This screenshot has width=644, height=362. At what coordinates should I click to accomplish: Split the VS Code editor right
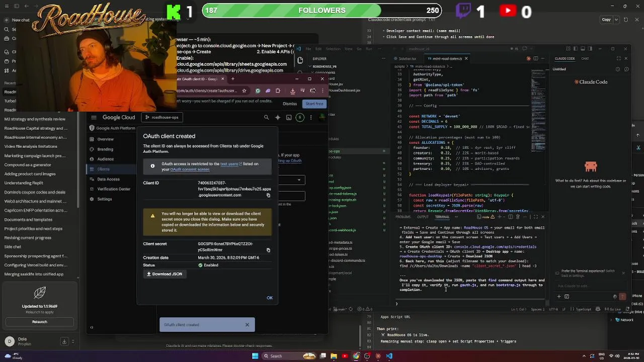coord(535,58)
